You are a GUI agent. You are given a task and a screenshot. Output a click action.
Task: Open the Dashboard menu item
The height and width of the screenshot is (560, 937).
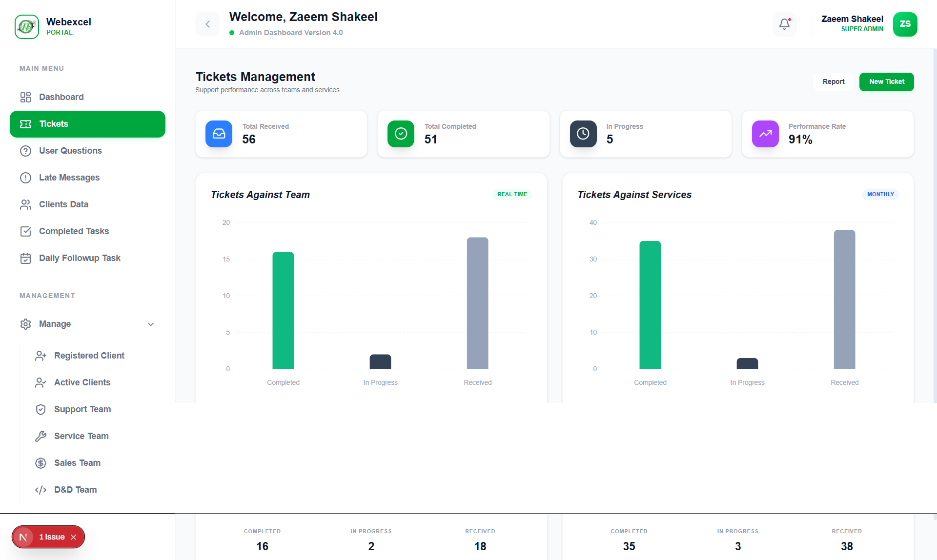click(x=61, y=97)
